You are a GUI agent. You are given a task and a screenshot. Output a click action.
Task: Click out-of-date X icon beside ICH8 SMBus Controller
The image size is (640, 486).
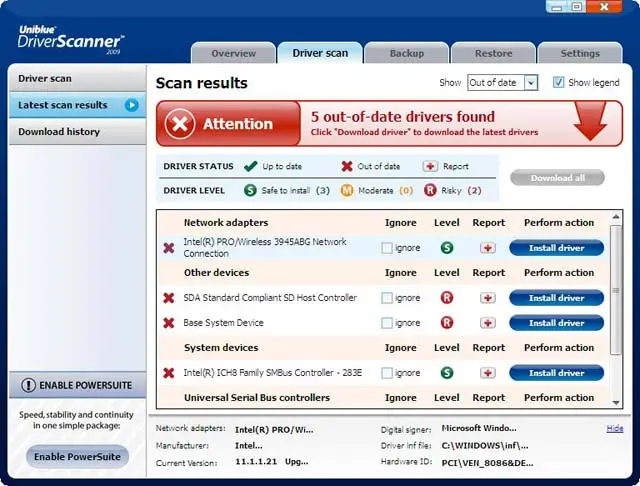(169, 373)
